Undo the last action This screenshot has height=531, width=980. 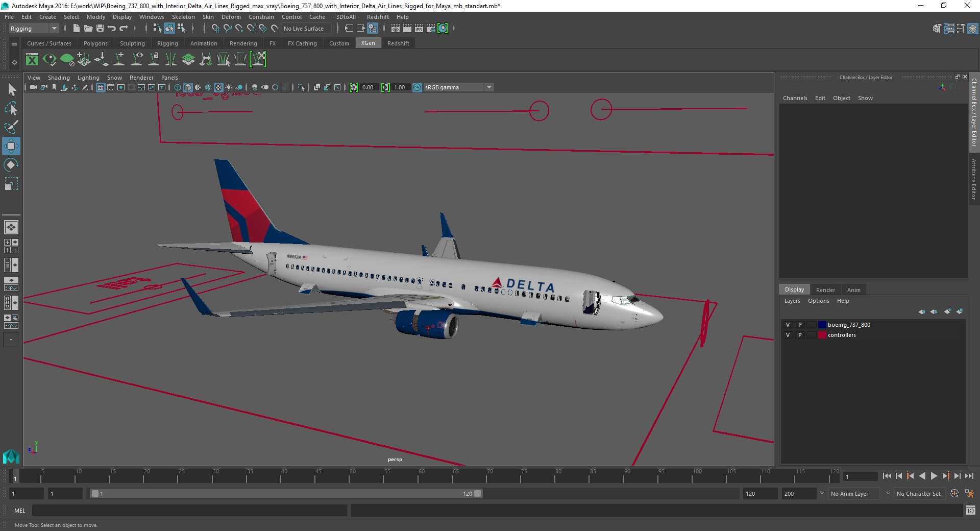tap(112, 29)
